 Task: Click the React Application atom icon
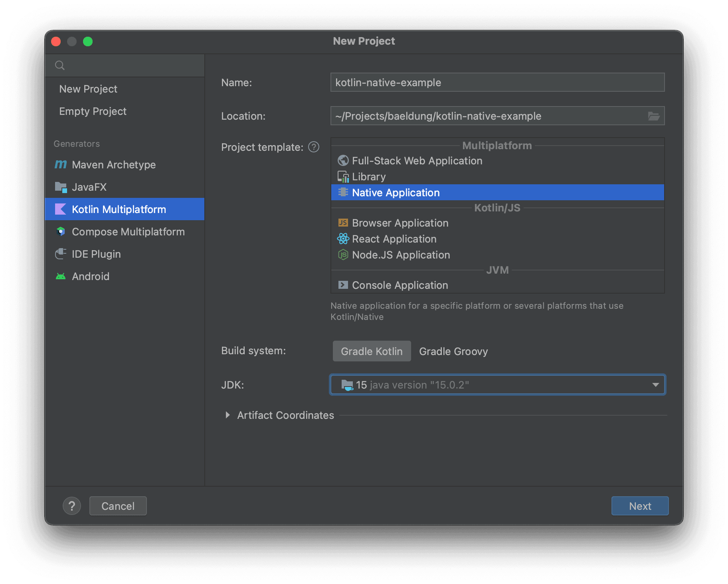click(343, 239)
